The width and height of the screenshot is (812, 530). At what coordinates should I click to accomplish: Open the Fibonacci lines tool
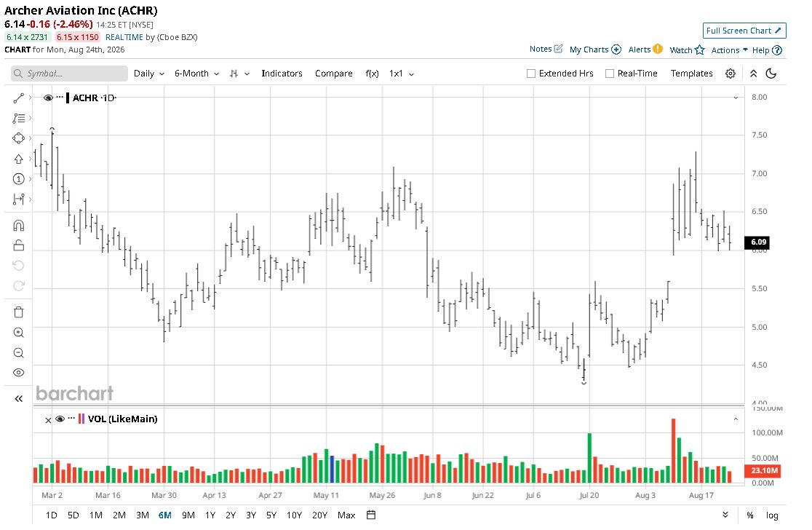tap(19, 118)
